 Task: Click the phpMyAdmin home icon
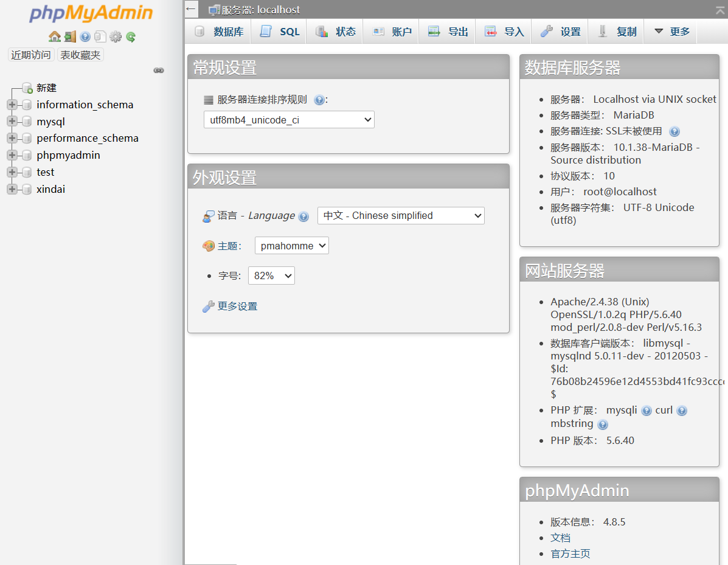[x=54, y=36]
